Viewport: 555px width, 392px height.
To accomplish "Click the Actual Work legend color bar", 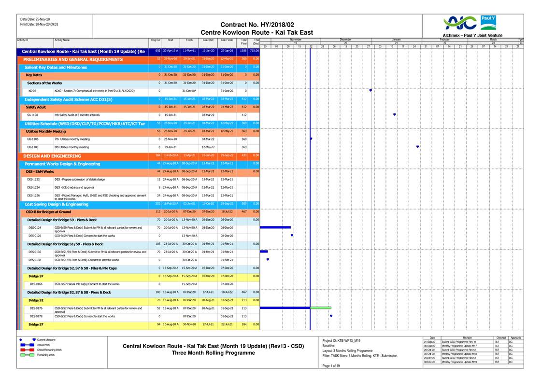I will pos(27,345).
